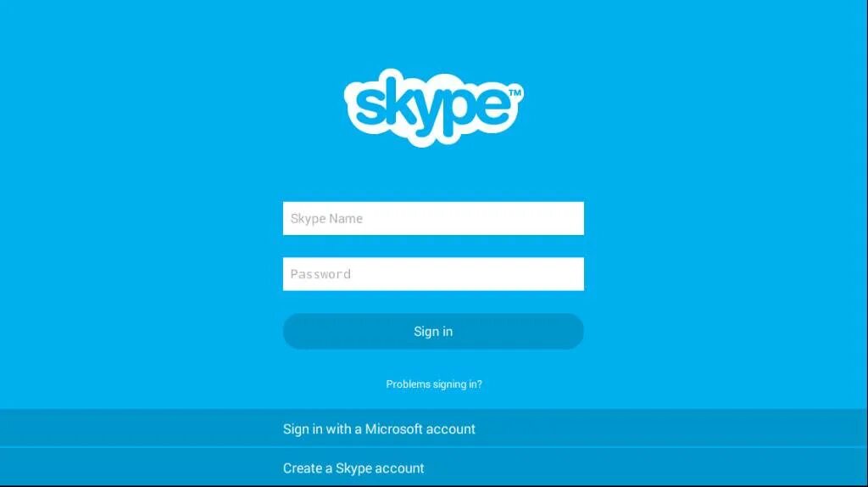Click the TM trademark symbol on logo

click(515, 92)
